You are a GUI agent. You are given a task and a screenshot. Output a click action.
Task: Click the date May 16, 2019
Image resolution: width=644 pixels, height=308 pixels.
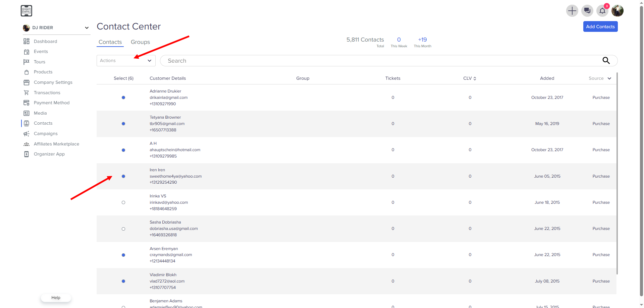547,124
